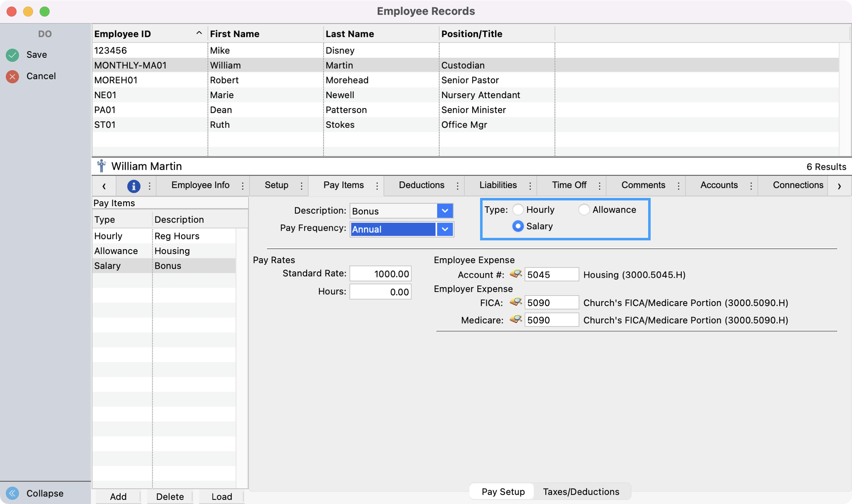Viewport: 852px width, 504px height.
Task: Select the Hourly type radio button
Action: click(x=518, y=210)
